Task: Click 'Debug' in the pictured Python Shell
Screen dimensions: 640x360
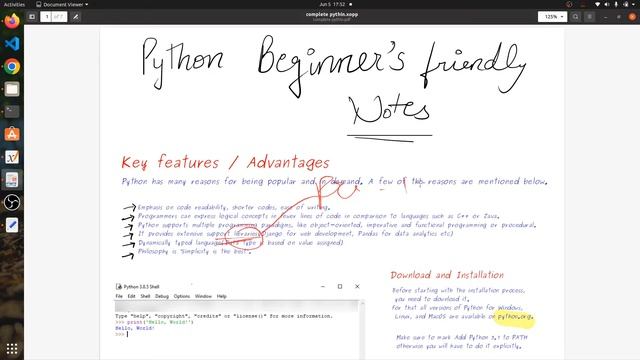Action: [x=162, y=296]
